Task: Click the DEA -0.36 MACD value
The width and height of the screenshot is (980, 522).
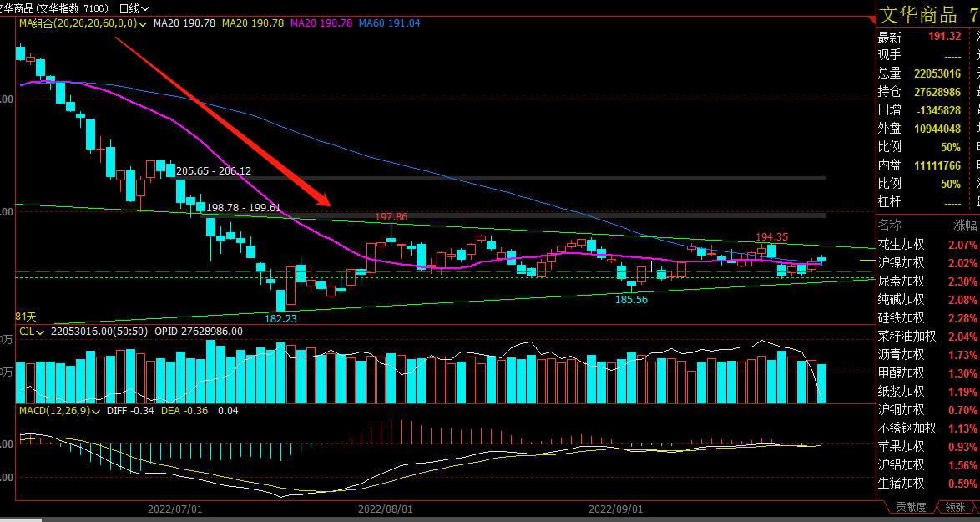Action: click(x=185, y=411)
